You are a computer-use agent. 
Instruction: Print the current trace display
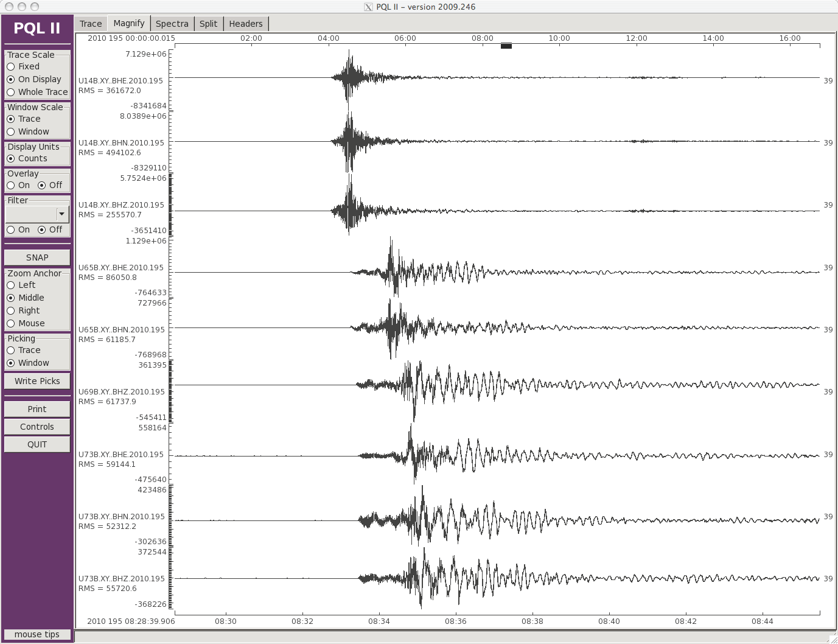[x=37, y=409]
